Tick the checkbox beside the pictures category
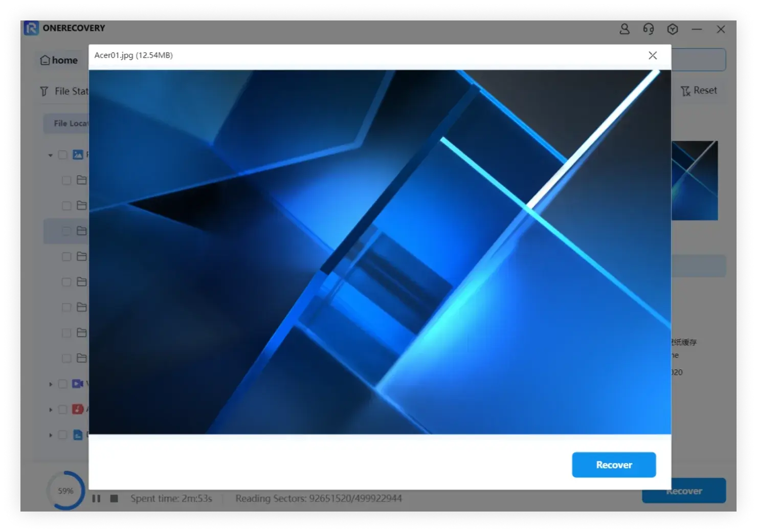Image resolution: width=757 pixels, height=532 pixels. pyautogui.click(x=63, y=154)
